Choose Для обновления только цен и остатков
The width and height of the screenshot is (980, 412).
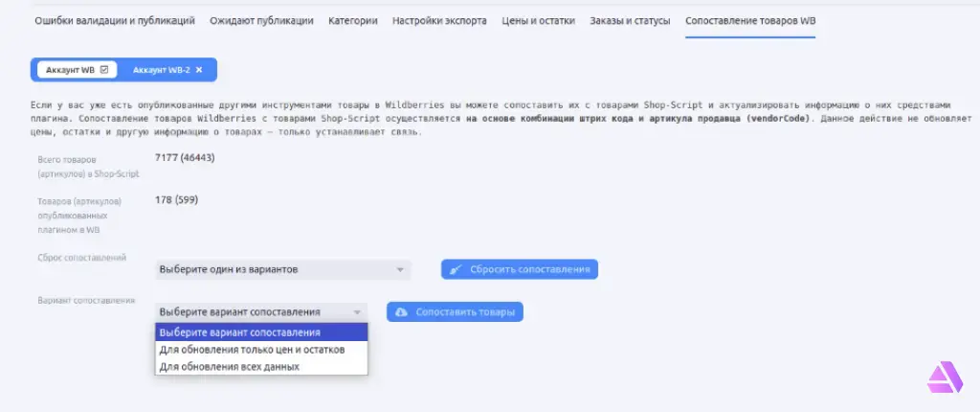[x=261, y=350]
